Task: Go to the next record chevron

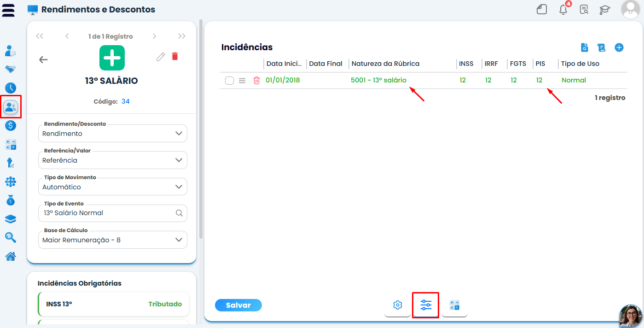Action: (154, 36)
